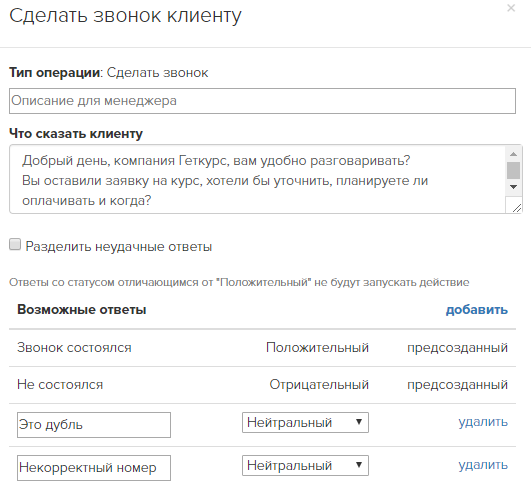
Task: Delete the 'Это дубль' answer
Action: tap(483, 422)
